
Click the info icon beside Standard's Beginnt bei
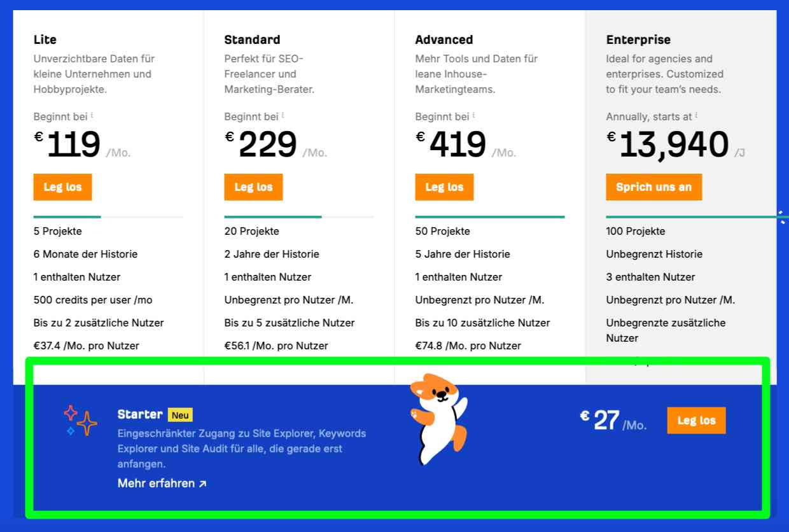pyautogui.click(x=283, y=115)
